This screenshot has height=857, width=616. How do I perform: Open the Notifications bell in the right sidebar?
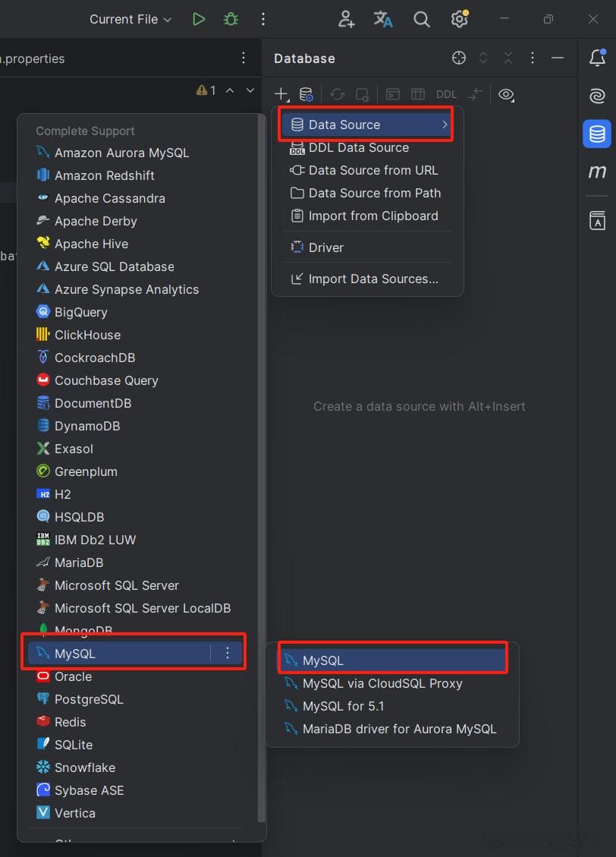598,58
